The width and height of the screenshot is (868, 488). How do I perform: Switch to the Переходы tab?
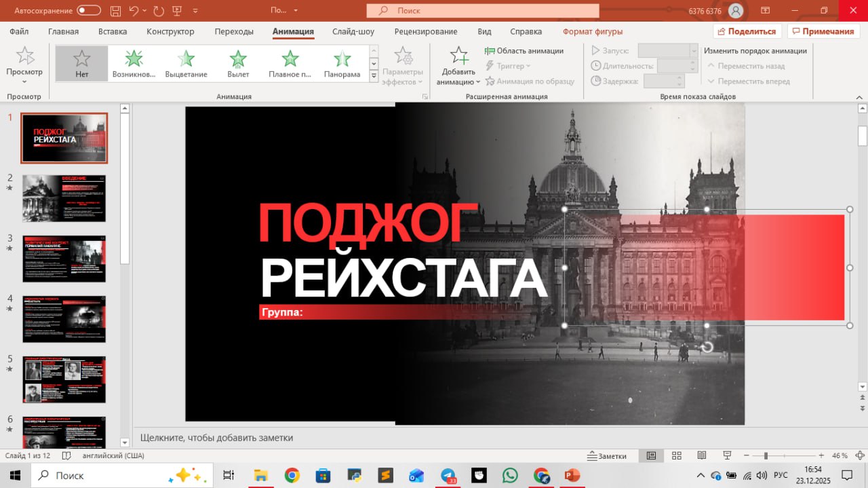[x=234, y=31]
